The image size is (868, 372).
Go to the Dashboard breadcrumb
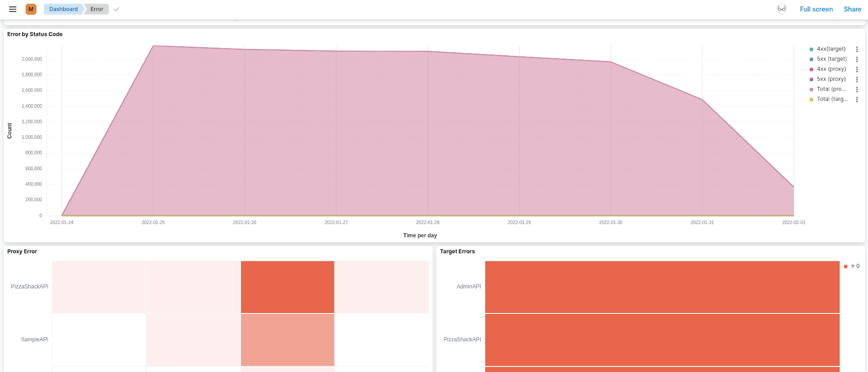click(x=63, y=9)
